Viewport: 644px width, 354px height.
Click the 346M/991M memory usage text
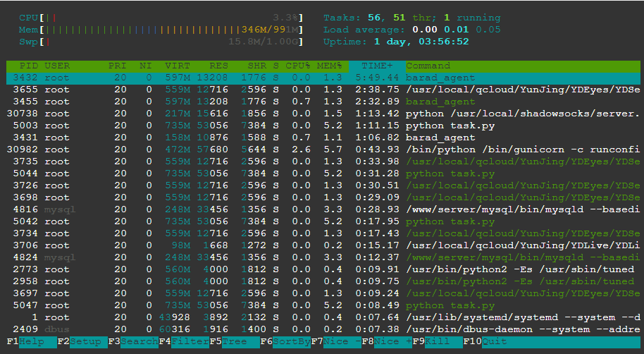coord(271,30)
